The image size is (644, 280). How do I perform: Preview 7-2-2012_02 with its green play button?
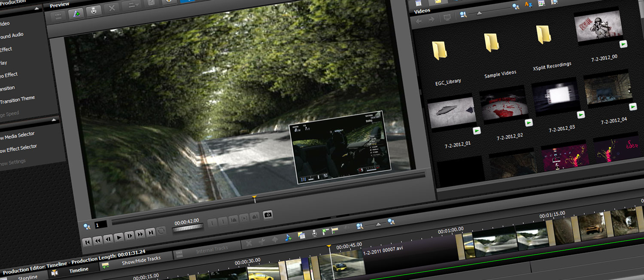pyautogui.click(x=529, y=122)
